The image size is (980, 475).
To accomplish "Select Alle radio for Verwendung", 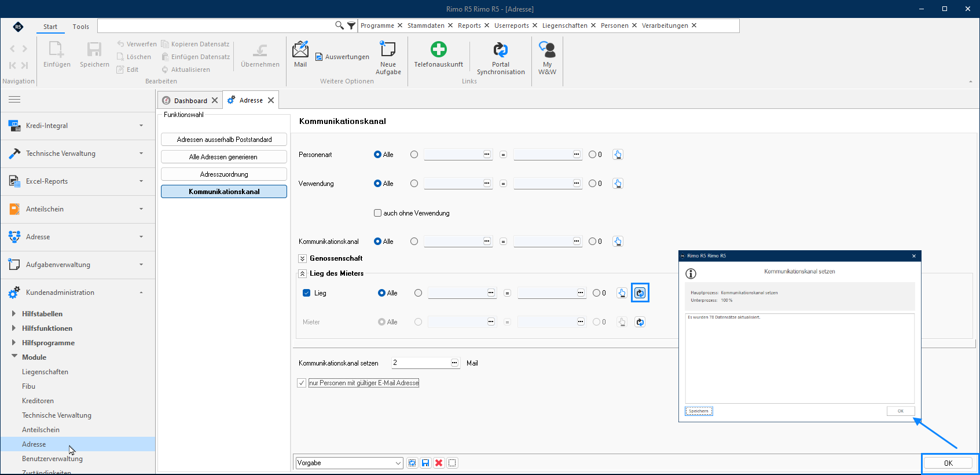I will pyautogui.click(x=377, y=184).
